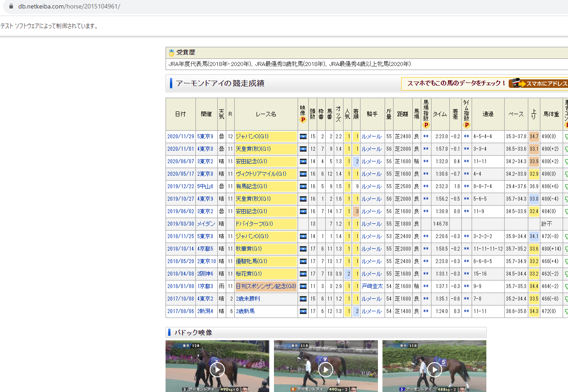Click the video icon for 2020 ジャパンC row

point(303,136)
